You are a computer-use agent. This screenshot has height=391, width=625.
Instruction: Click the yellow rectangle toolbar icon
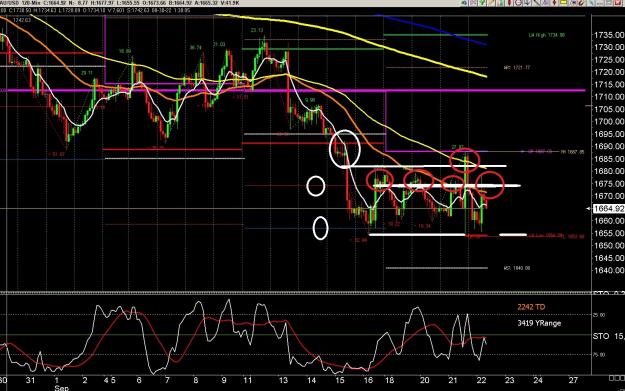click(563, 2)
